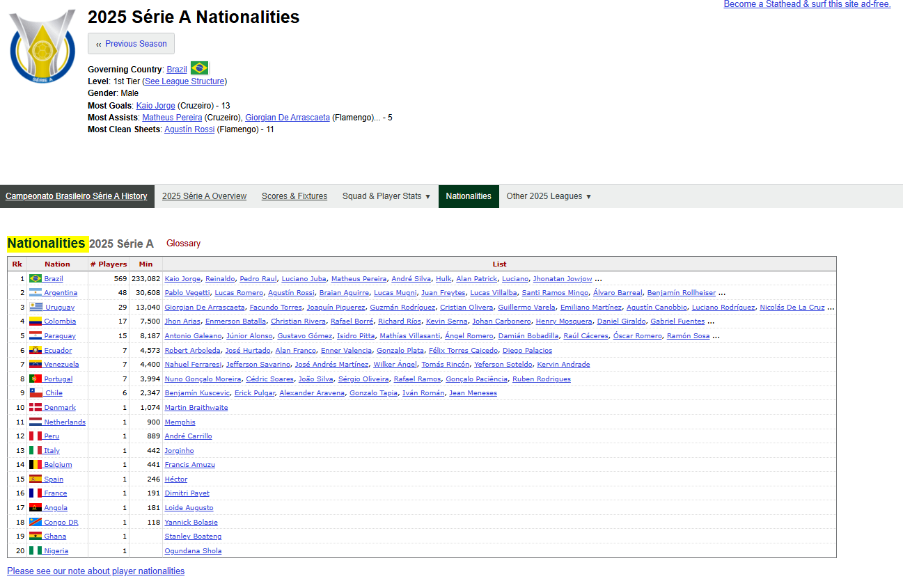Open the See League Structure link
The width and height of the screenshot is (903, 588).
click(x=184, y=81)
